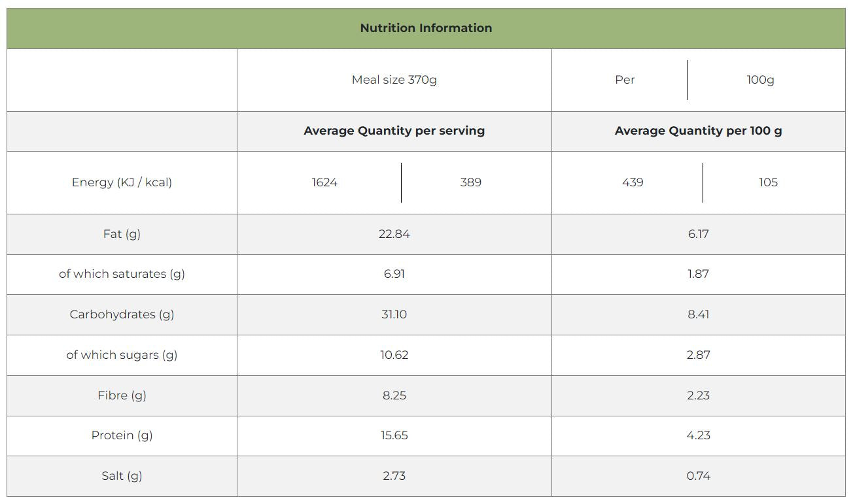Image resolution: width=853 pixels, height=504 pixels.
Task: Click the Nutrition Information table header
Action: [x=426, y=28]
